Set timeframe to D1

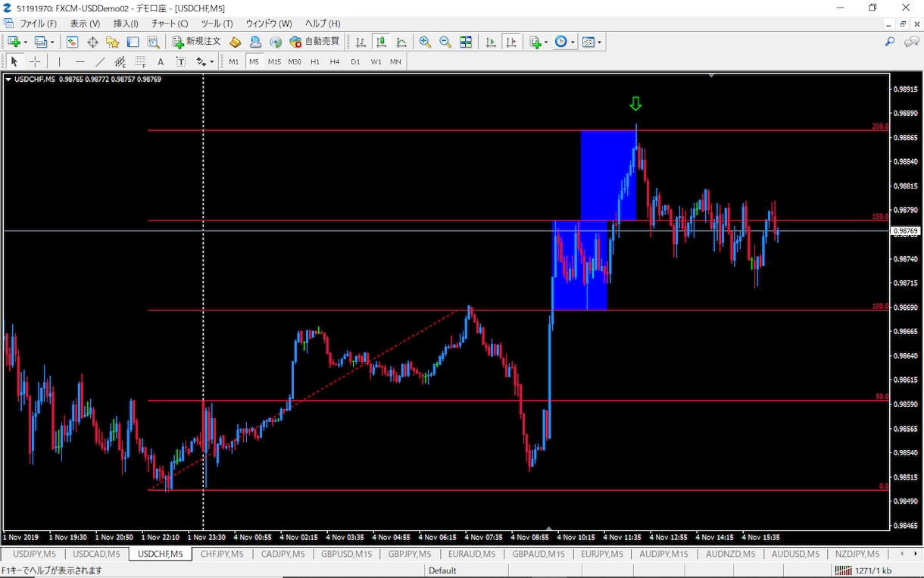pyautogui.click(x=355, y=62)
